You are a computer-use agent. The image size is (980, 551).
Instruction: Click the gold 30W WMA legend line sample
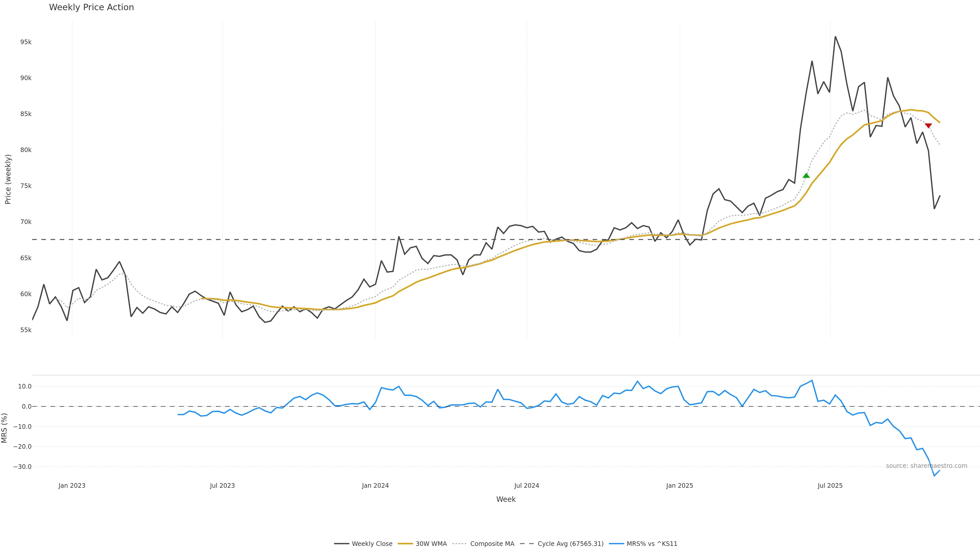(405, 544)
